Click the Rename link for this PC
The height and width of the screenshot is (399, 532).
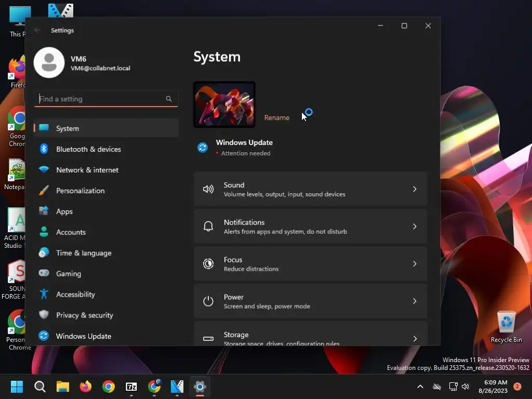277,117
